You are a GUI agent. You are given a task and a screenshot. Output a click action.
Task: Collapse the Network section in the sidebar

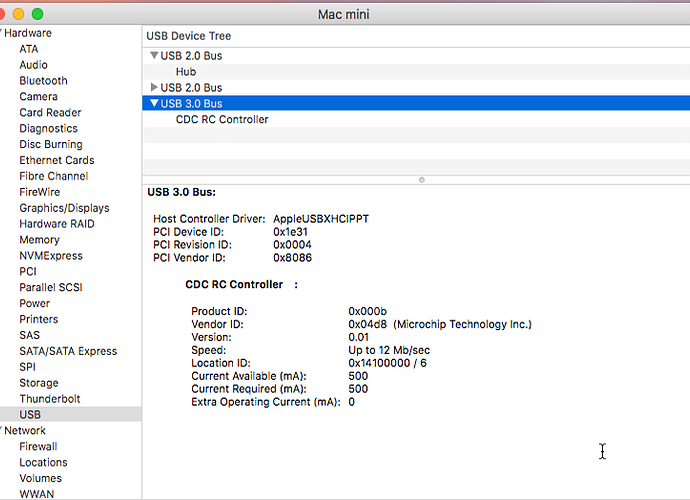pyautogui.click(x=1, y=430)
